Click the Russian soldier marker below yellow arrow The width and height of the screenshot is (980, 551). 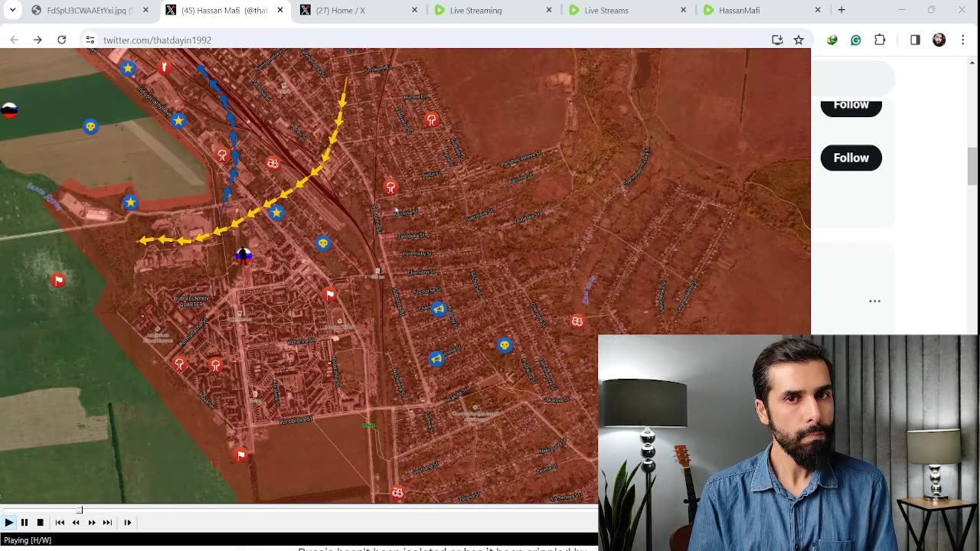point(244,256)
